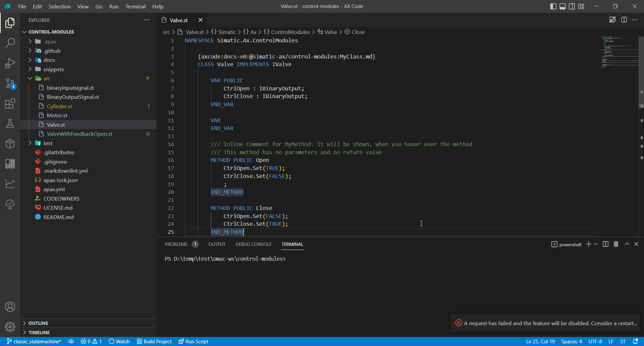Open Run and Debug view
Screen dimensions: 644x346
click(x=10, y=63)
